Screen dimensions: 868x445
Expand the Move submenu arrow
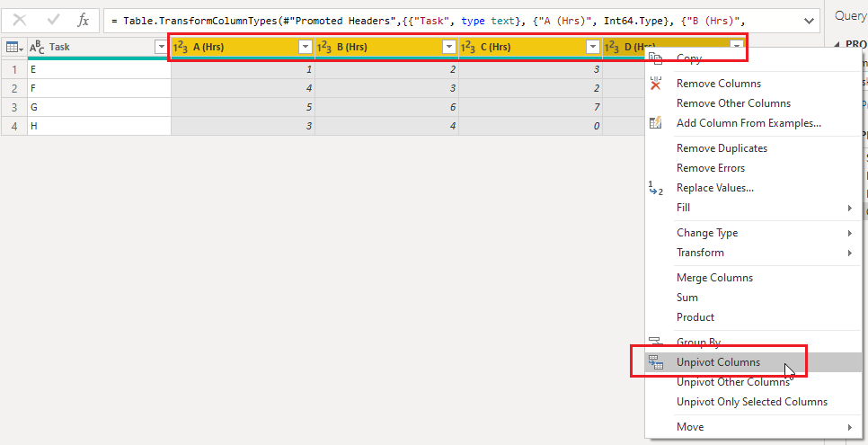click(850, 427)
